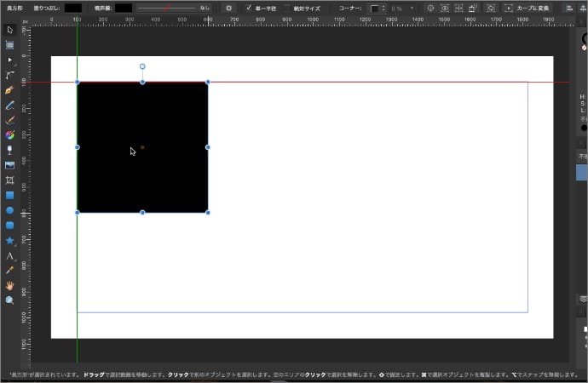Select the Move tool arrow icon
The image size is (588, 383).
[10, 30]
